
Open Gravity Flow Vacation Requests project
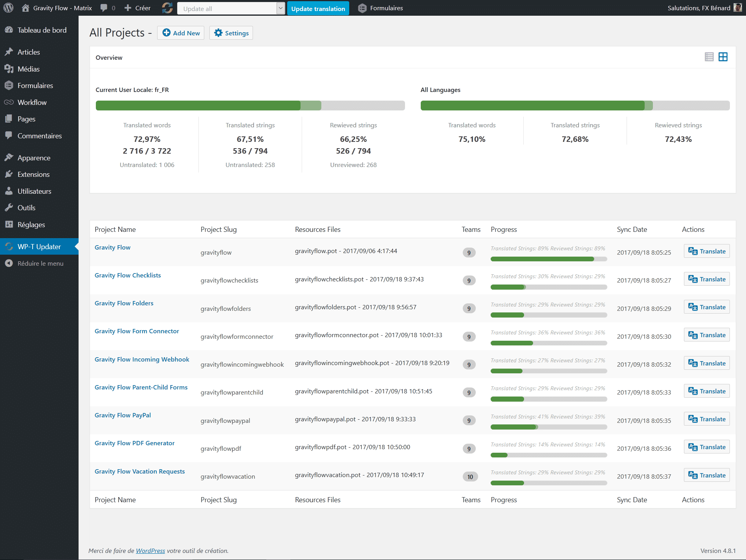[139, 471]
